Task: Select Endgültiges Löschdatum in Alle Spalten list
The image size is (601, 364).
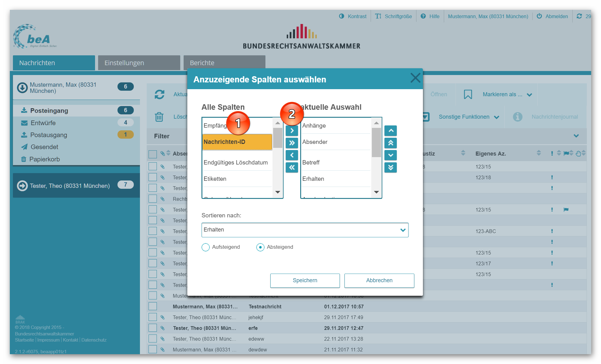Action: (236, 162)
